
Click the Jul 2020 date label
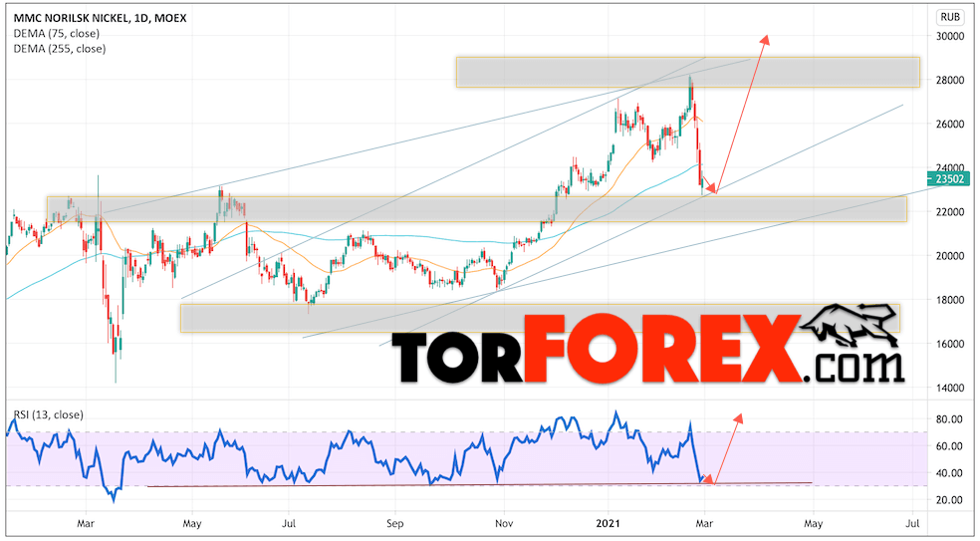(x=288, y=523)
